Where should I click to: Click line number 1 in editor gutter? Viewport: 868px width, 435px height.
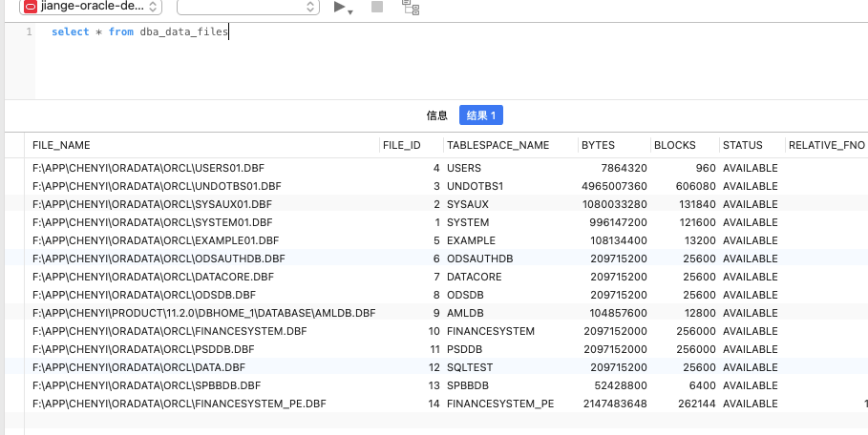29,32
